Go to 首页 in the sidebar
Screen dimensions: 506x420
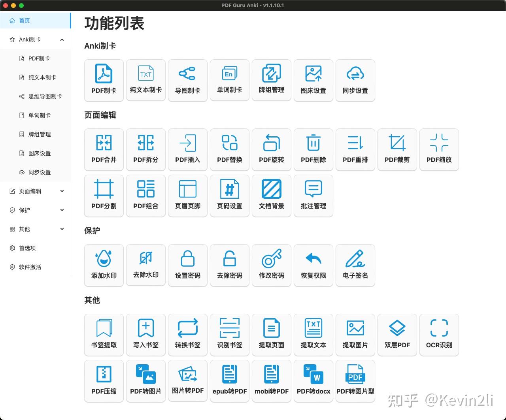(x=24, y=20)
